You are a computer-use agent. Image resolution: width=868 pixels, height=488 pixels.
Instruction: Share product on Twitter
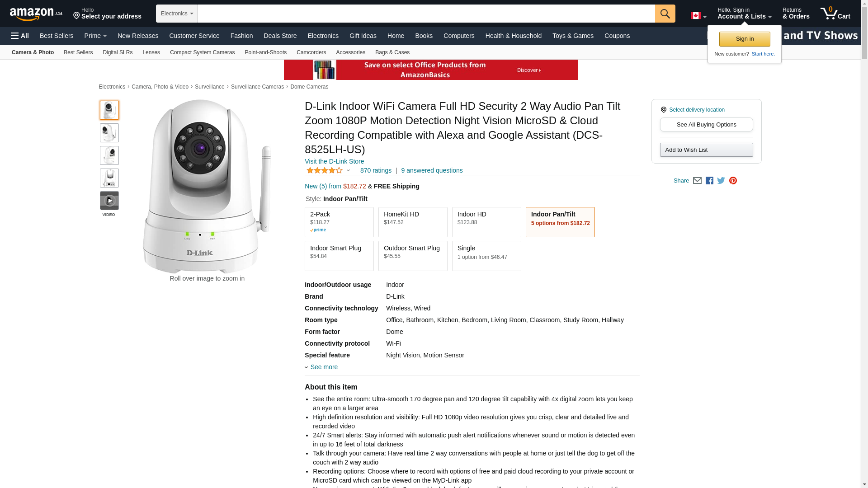click(x=721, y=181)
